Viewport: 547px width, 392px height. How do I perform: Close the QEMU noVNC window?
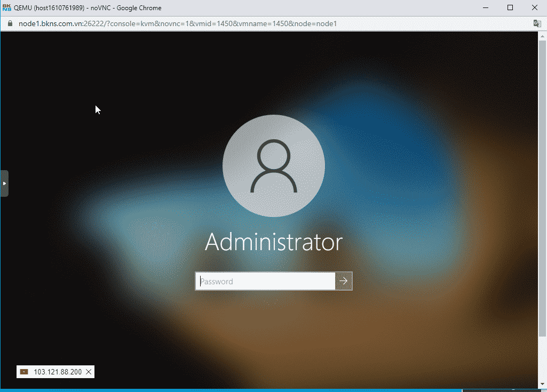tap(534, 7)
